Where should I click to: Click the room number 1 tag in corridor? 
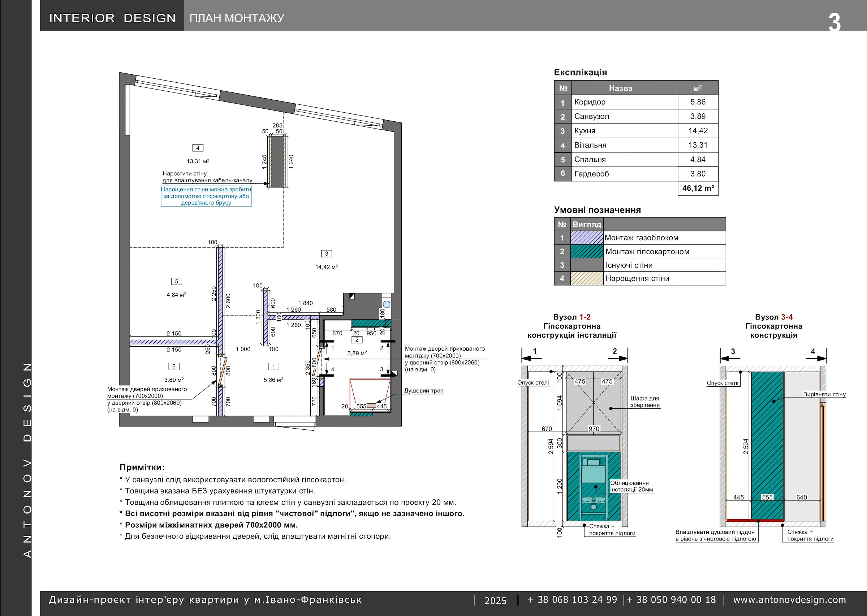click(x=273, y=366)
